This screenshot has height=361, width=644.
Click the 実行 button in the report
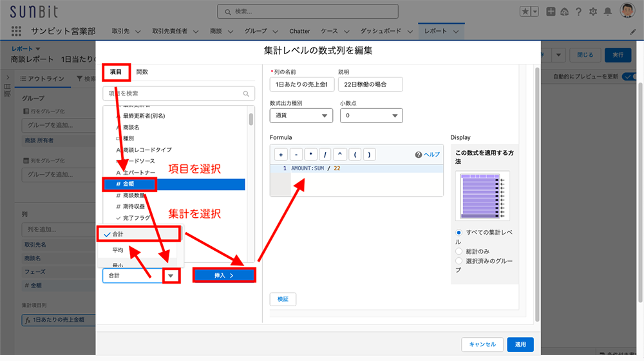click(618, 55)
